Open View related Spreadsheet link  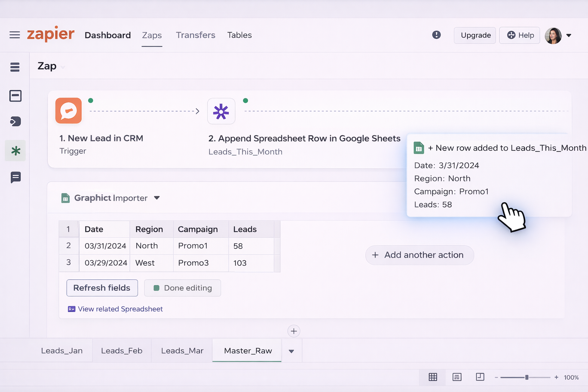pos(120,309)
